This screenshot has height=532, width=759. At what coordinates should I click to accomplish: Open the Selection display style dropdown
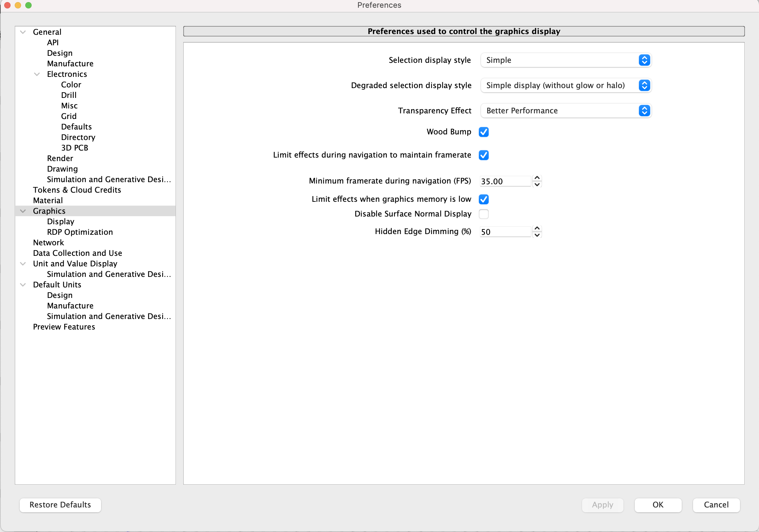coord(565,60)
